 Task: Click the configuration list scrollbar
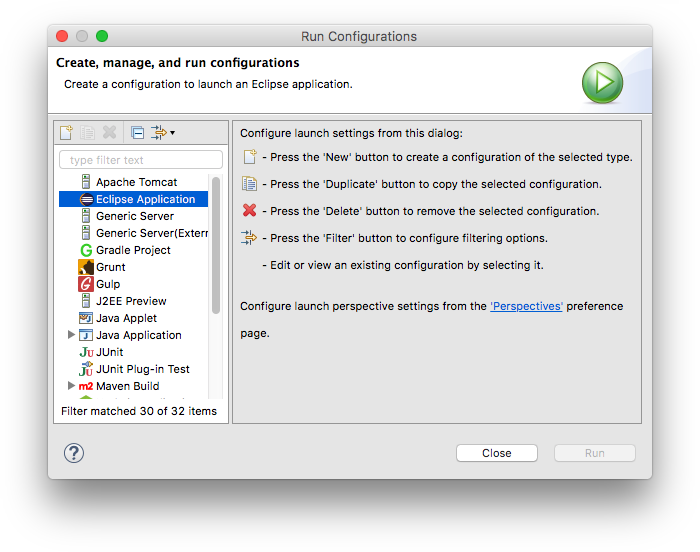[216, 246]
